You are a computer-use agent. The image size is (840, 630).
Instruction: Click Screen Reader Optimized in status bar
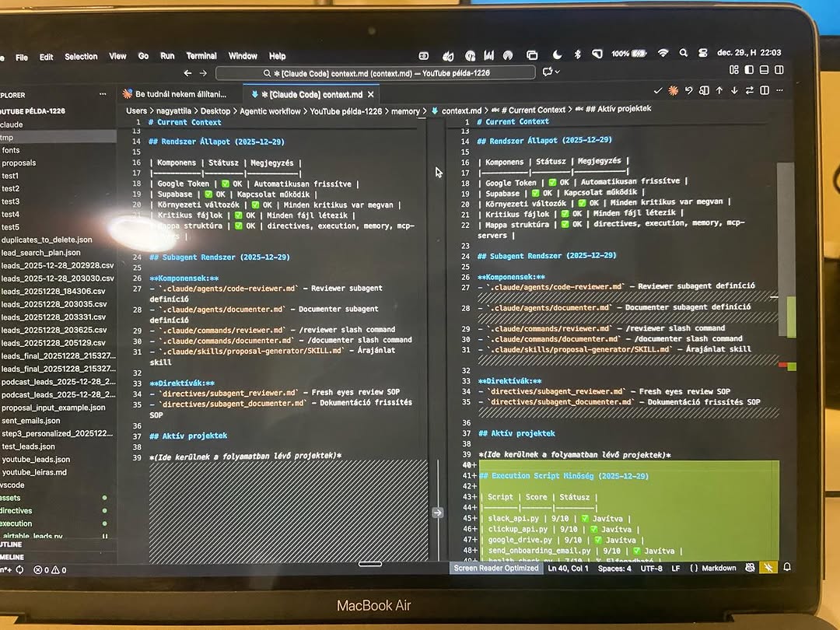[496, 569]
